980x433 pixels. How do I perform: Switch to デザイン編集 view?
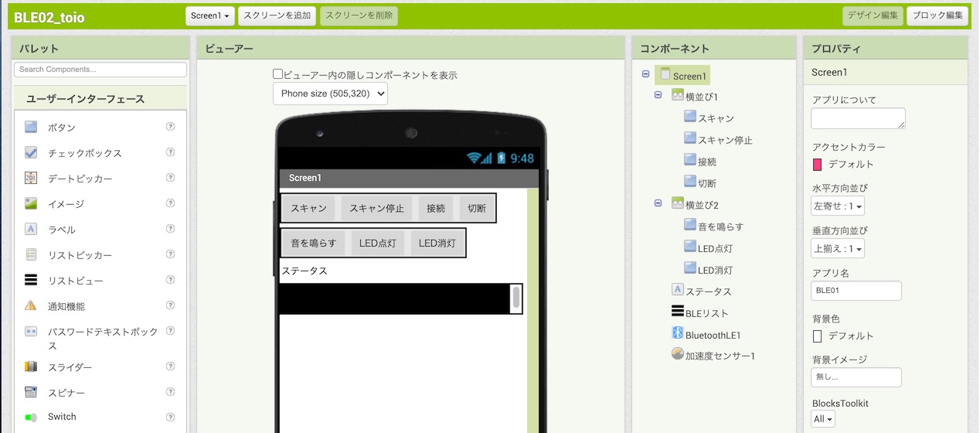click(873, 15)
